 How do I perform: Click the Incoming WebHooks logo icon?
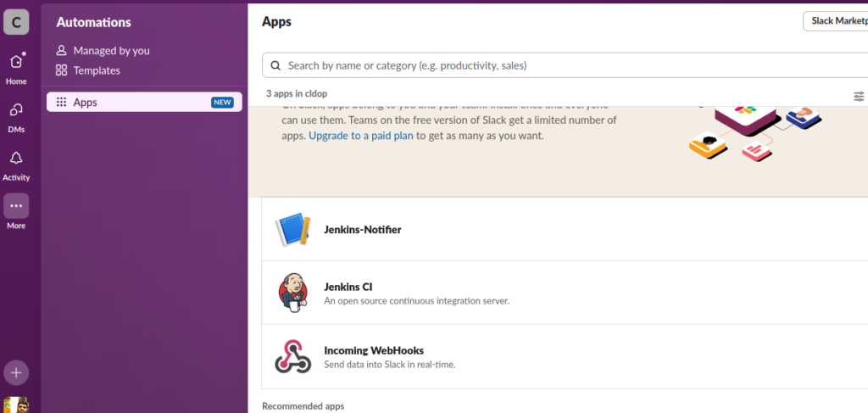tap(292, 356)
